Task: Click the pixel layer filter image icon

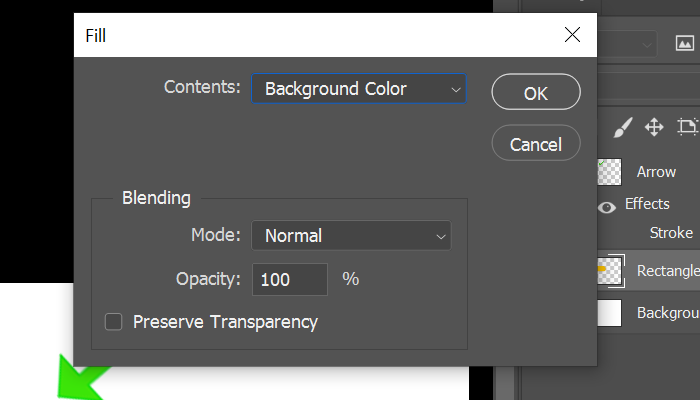Action: [x=685, y=43]
